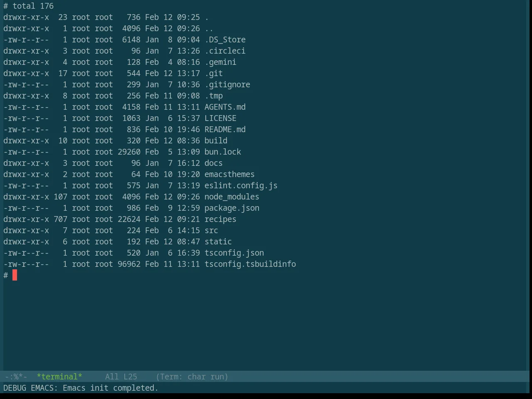Click the docs directory name

pyautogui.click(x=214, y=163)
